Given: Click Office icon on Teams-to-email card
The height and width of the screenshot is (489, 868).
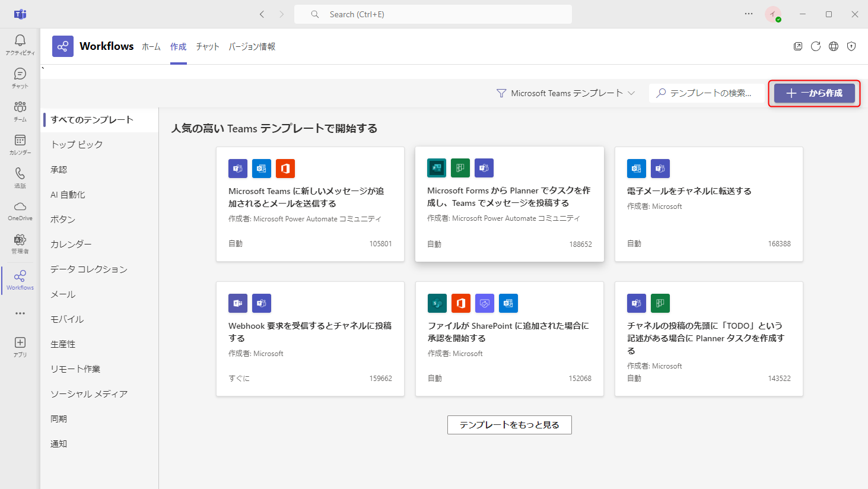Looking at the screenshot, I should 285,169.
